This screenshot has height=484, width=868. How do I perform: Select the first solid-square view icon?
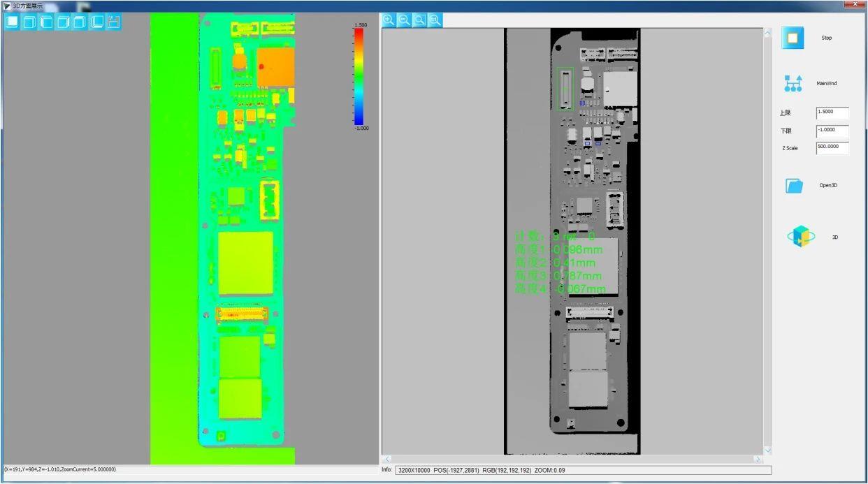12,22
